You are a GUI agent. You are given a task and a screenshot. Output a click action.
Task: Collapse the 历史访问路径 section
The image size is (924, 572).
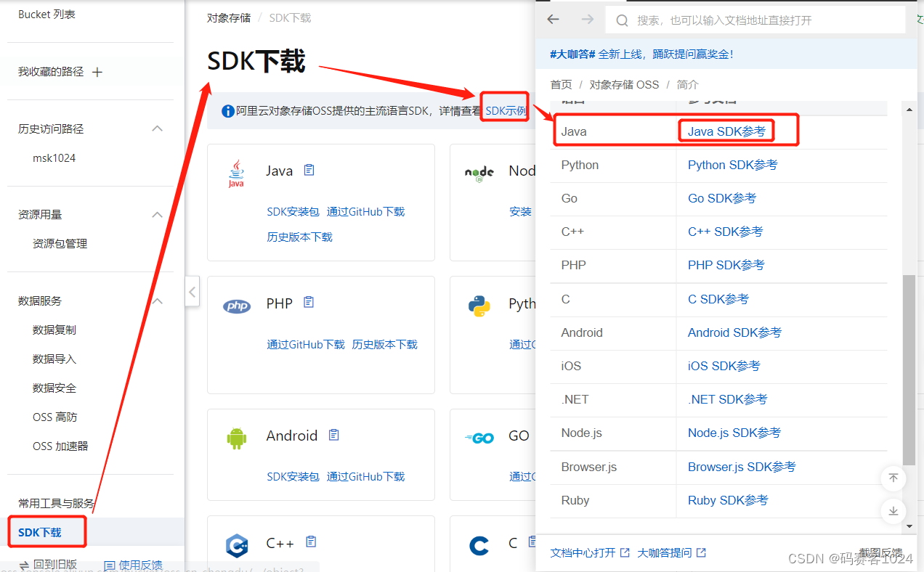click(157, 128)
